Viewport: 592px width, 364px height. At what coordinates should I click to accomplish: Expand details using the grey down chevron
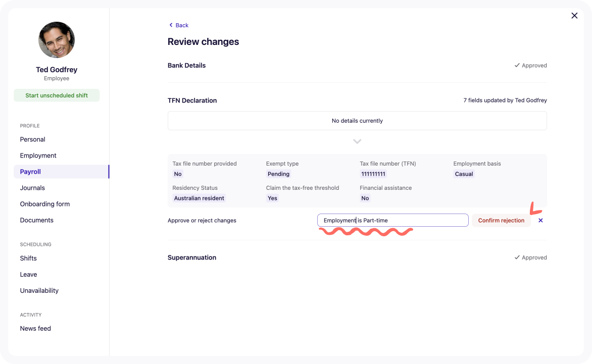pos(357,141)
